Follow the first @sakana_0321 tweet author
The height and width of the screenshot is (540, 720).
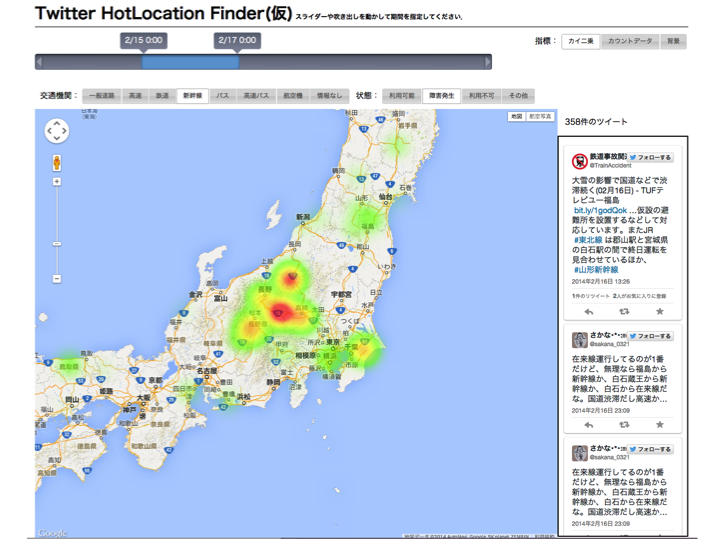pyautogui.click(x=650, y=336)
